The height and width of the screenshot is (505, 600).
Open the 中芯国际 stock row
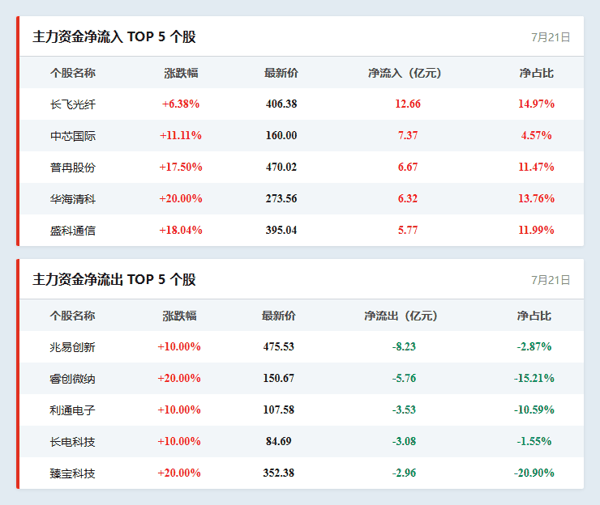tap(302, 135)
